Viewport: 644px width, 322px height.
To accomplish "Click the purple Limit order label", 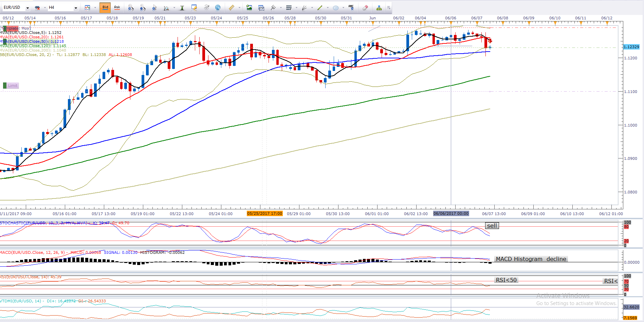I will 13,86.
